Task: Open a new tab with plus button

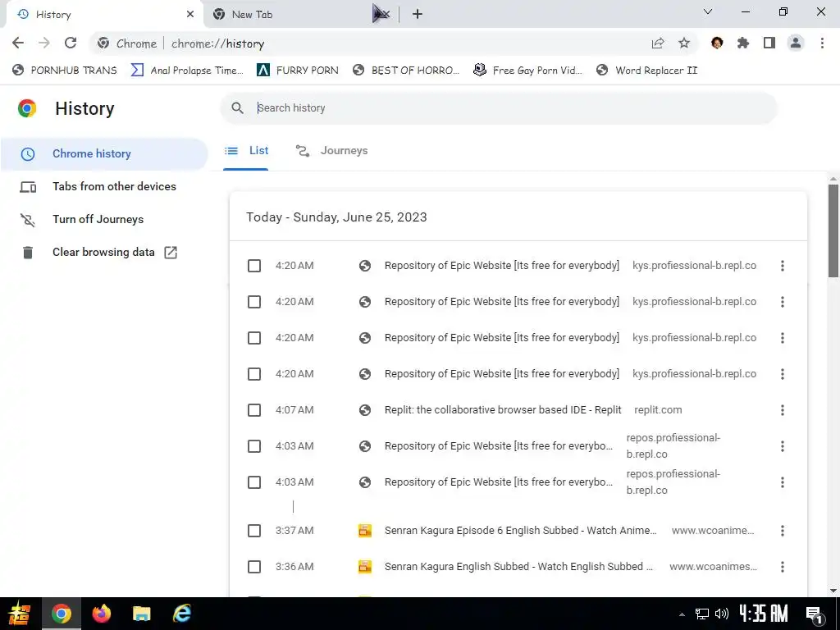Action: [x=418, y=15]
